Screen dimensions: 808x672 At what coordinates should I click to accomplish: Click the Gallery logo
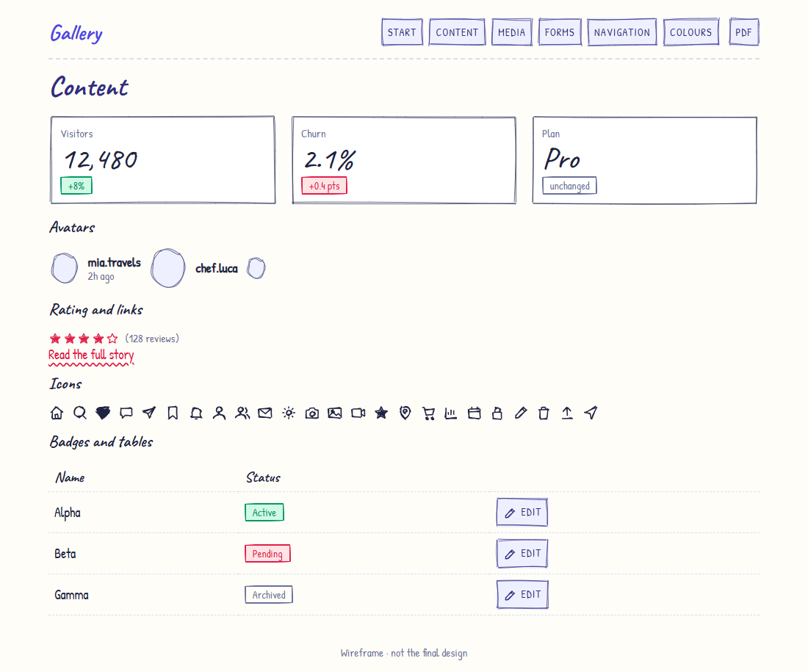pyautogui.click(x=76, y=34)
